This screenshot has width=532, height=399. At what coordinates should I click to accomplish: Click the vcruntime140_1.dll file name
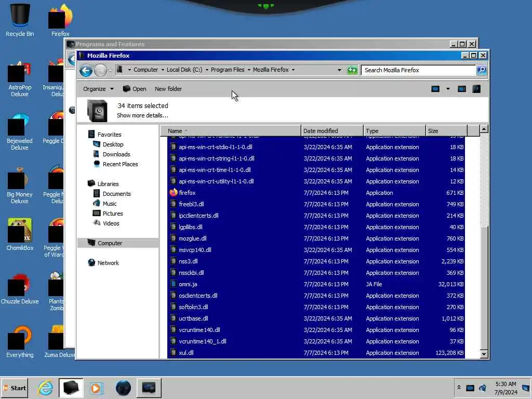coord(203,341)
